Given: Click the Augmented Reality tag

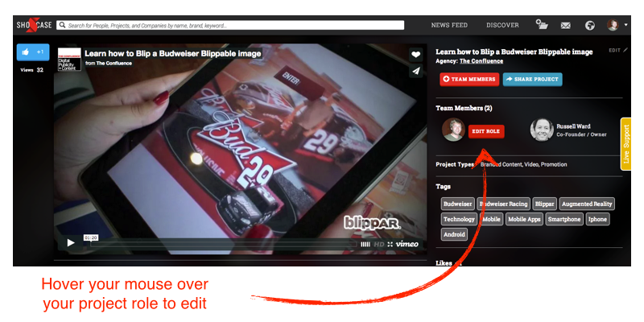Looking at the screenshot, I should tap(587, 204).
